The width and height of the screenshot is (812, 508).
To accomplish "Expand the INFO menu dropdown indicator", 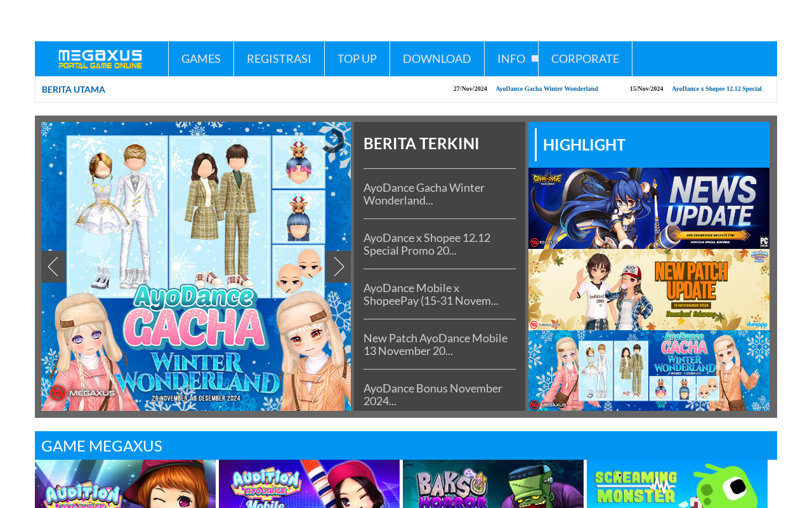I will tap(535, 58).
